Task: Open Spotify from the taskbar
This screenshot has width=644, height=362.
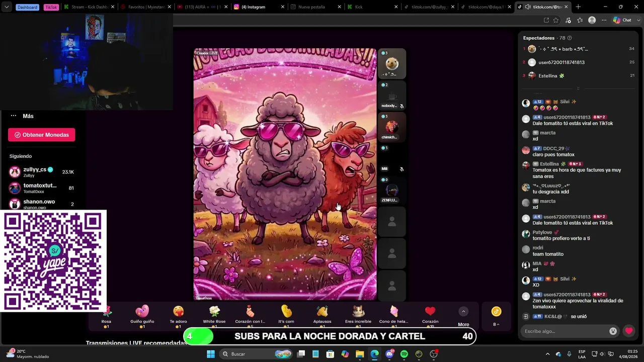Action: point(404,354)
